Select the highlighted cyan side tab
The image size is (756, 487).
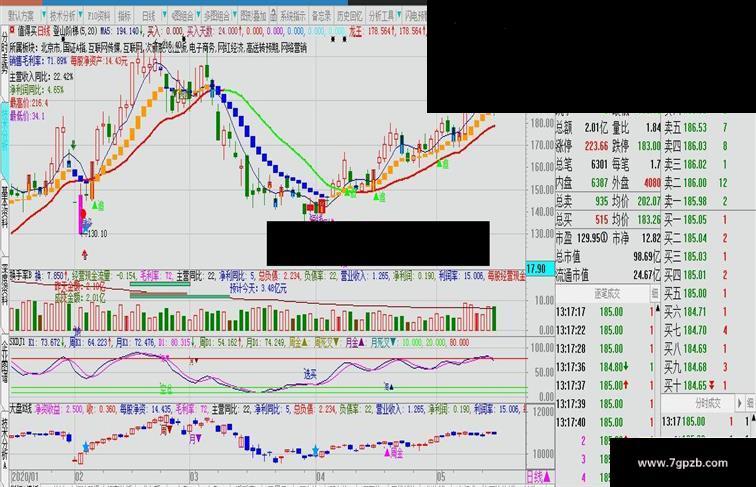tap(4, 140)
